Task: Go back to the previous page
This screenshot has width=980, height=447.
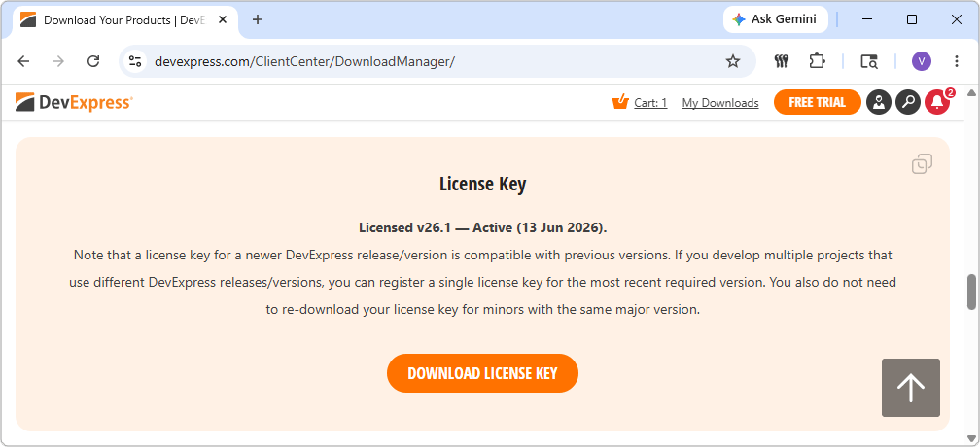Action: click(23, 61)
